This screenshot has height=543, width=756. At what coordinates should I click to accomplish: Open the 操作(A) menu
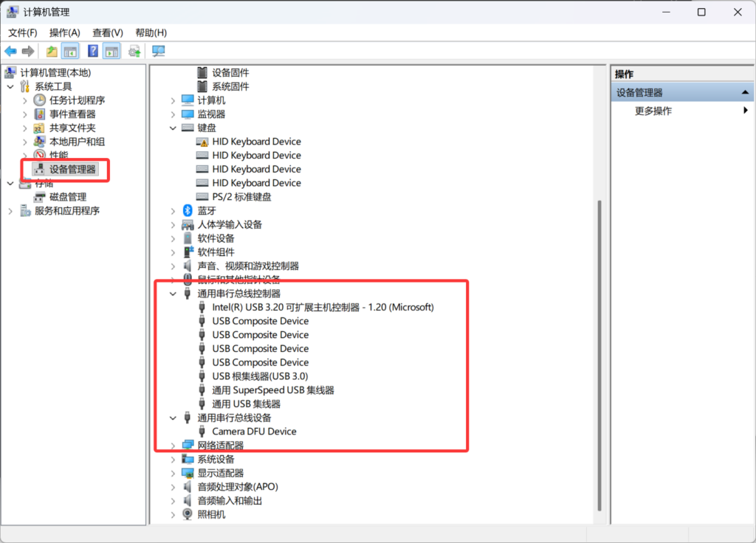coord(64,32)
